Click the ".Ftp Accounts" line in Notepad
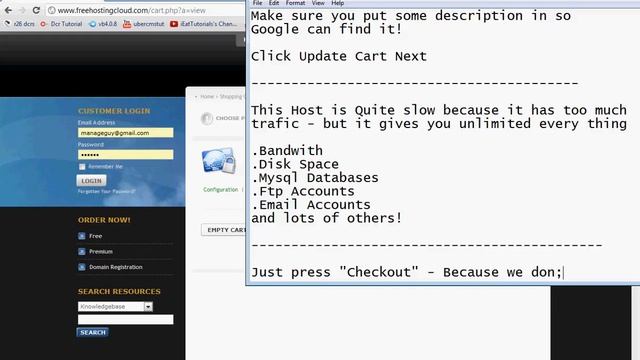Image resolution: width=640 pixels, height=360 pixels. tap(303, 191)
